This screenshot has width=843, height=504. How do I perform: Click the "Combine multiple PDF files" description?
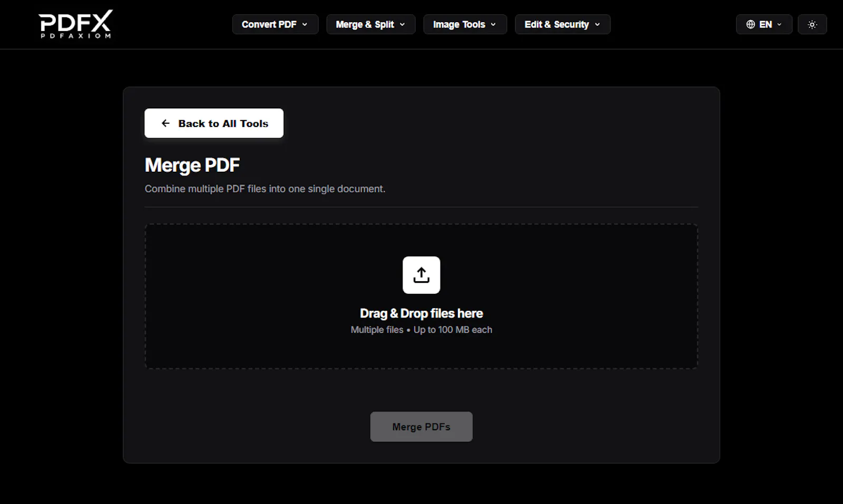(265, 189)
